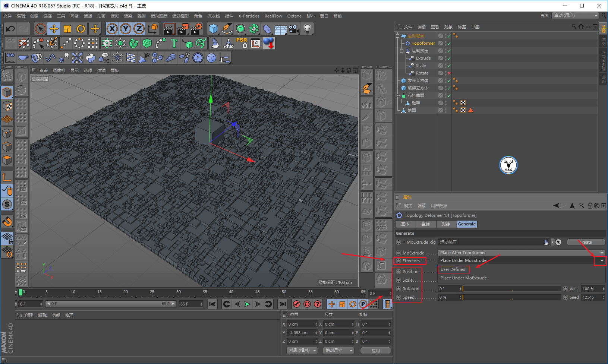The width and height of the screenshot is (608, 364).
Task: Open the spline Pen tool
Action: (227, 29)
